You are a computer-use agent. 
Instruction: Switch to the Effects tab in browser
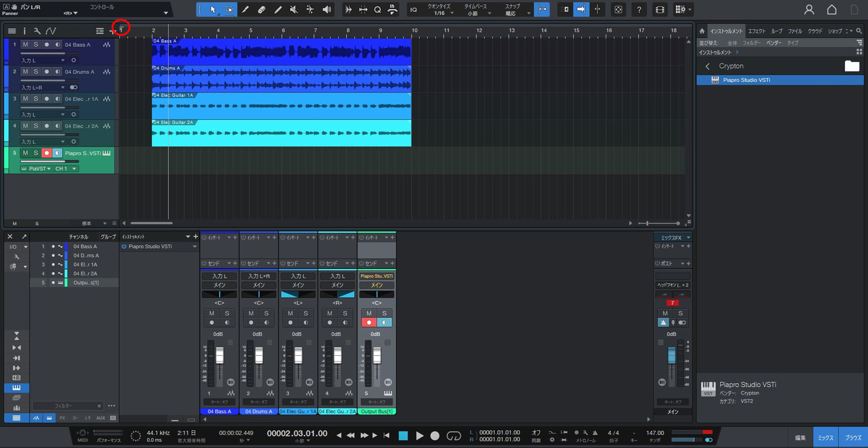[x=757, y=31]
